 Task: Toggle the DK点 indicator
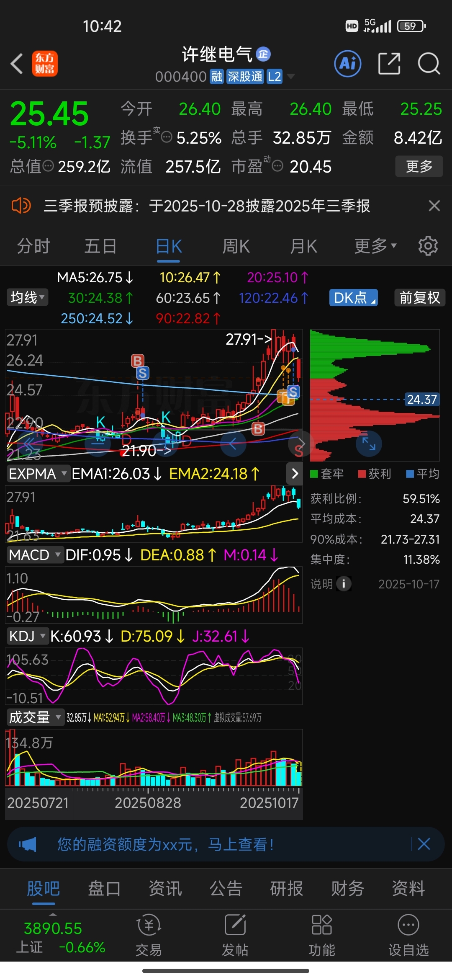tap(354, 298)
